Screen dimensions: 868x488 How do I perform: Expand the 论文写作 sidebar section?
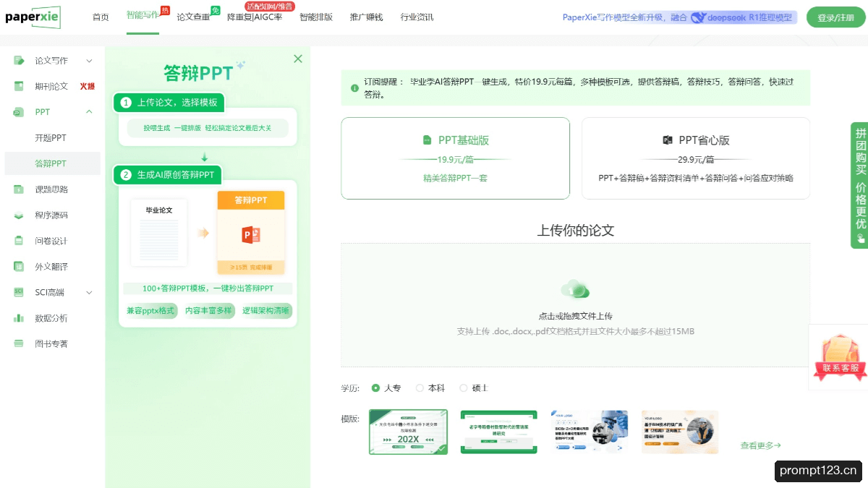89,61
